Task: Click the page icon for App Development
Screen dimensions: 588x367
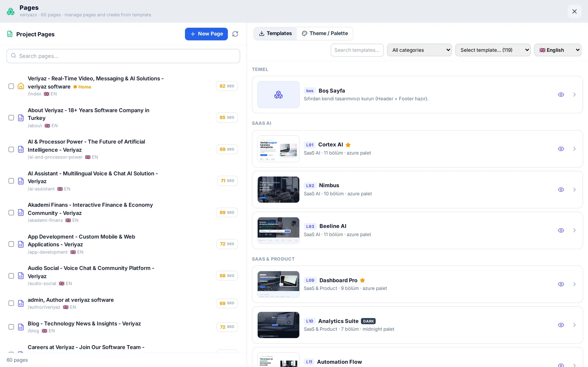Action: [x=21, y=244]
